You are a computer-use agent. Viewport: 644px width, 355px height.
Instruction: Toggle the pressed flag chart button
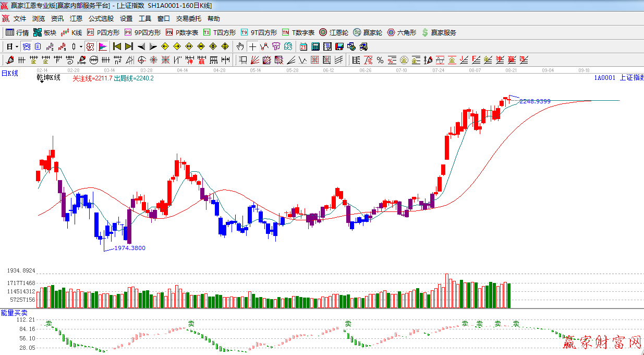tap(103, 46)
